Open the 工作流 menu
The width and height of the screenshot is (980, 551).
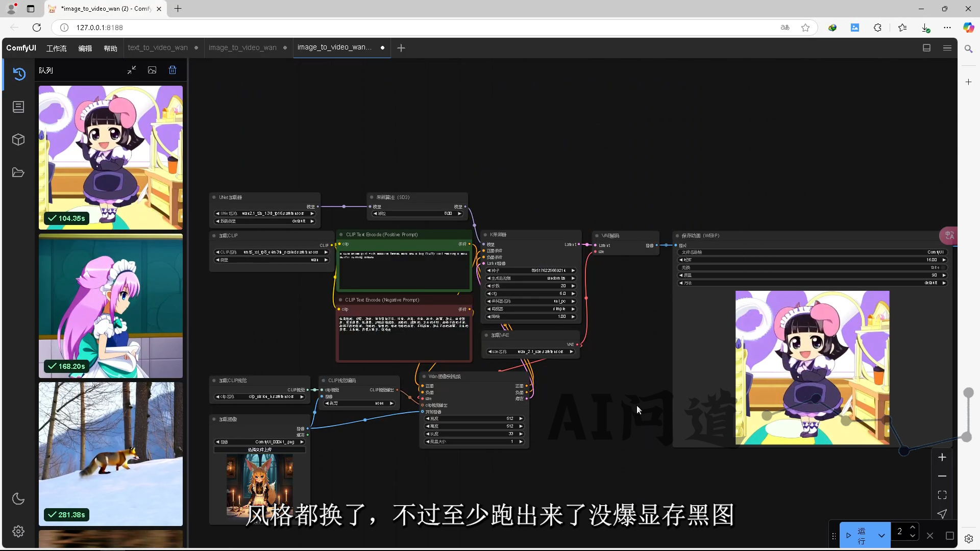56,48
